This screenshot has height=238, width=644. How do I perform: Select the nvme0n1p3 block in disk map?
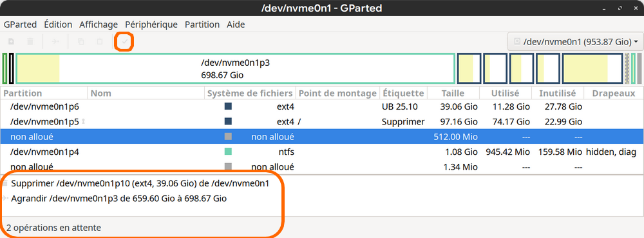tap(235, 68)
